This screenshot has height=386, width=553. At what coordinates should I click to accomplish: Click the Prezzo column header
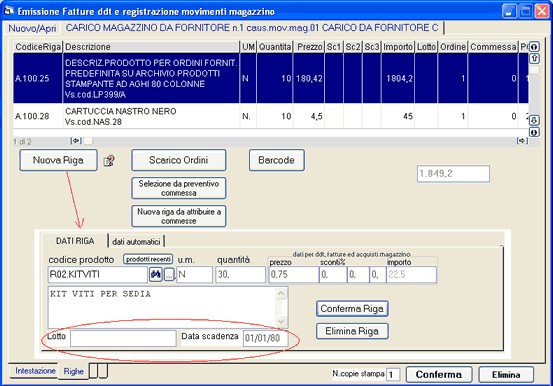point(309,47)
